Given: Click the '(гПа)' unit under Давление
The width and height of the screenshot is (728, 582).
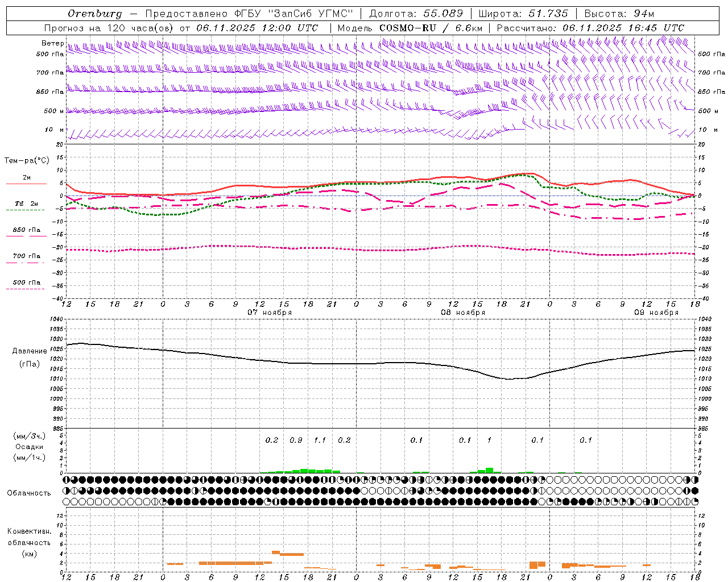Looking at the screenshot, I should [x=30, y=364].
